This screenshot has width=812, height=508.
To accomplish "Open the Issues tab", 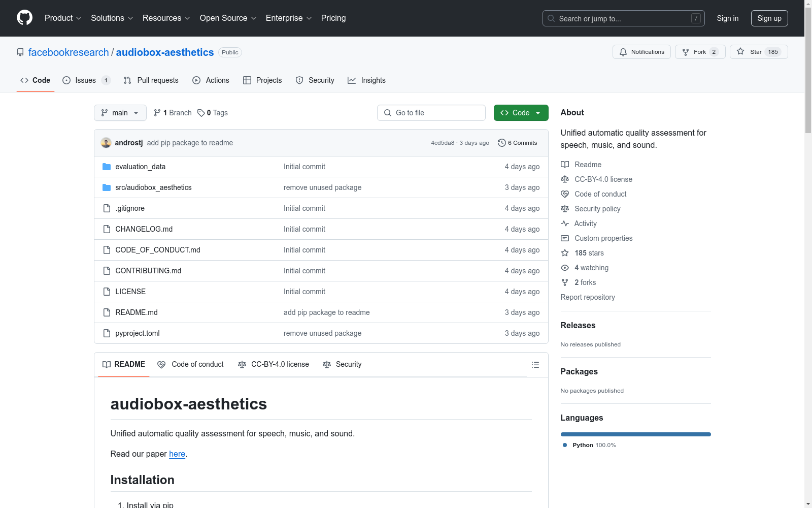I will tap(86, 80).
